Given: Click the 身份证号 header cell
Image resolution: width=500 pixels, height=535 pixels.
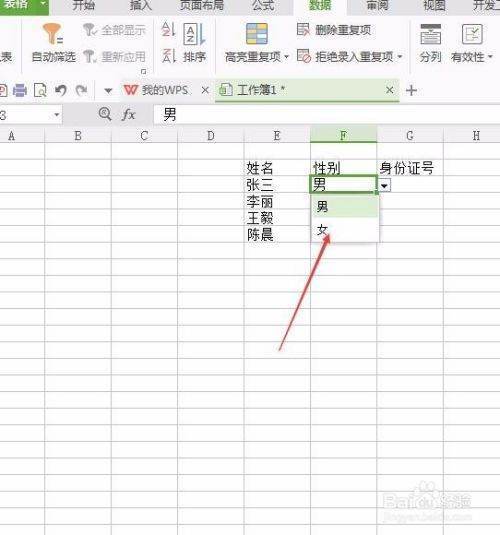Looking at the screenshot, I should pos(410,168).
